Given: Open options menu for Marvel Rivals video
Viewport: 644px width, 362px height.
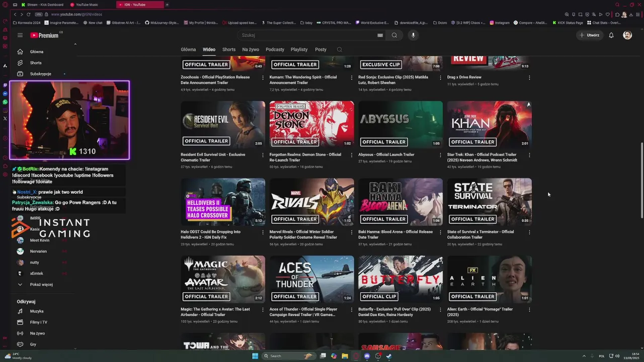Looking at the screenshot, I should [352, 232].
